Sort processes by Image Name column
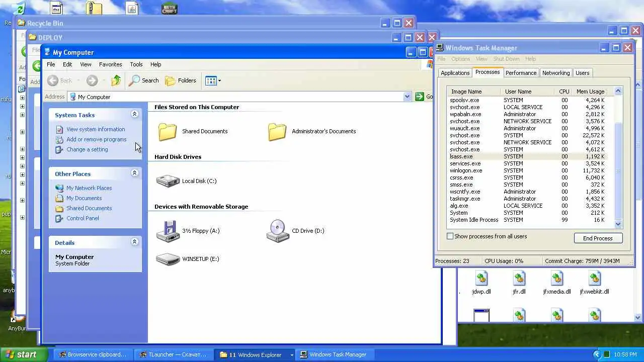The width and height of the screenshot is (644, 362). (473, 92)
